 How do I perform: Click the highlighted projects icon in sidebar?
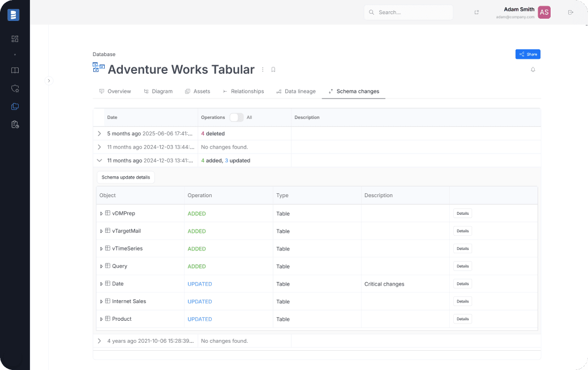click(x=15, y=106)
